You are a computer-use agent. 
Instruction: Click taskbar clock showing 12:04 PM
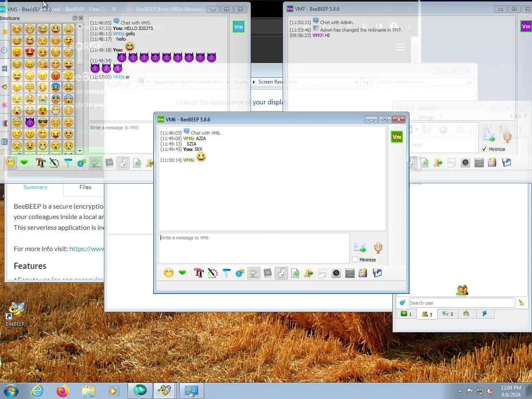tap(511, 391)
